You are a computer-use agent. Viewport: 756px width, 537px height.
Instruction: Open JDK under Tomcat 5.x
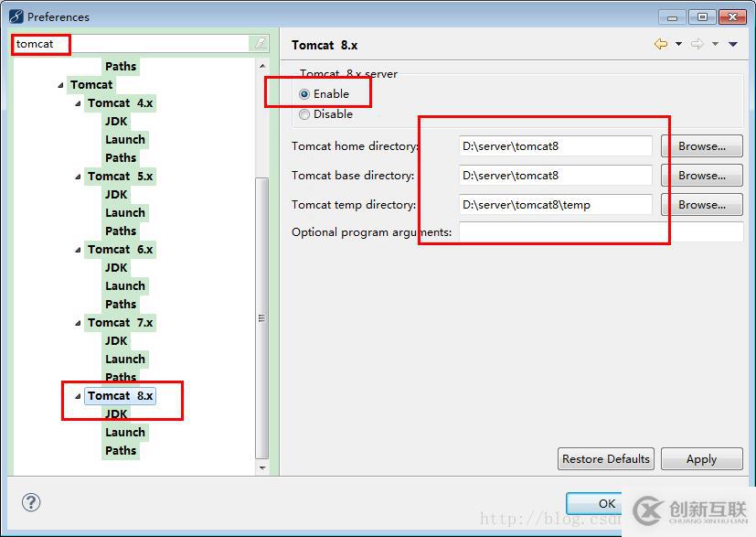click(x=116, y=195)
